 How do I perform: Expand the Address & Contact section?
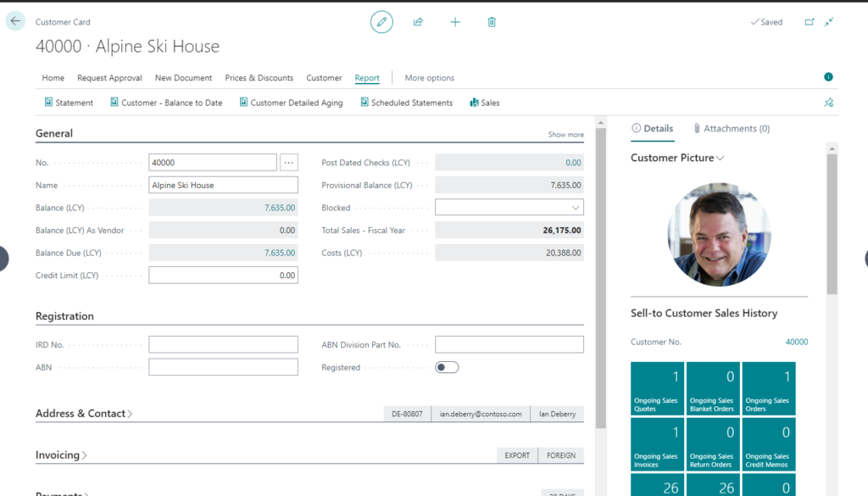(84, 414)
